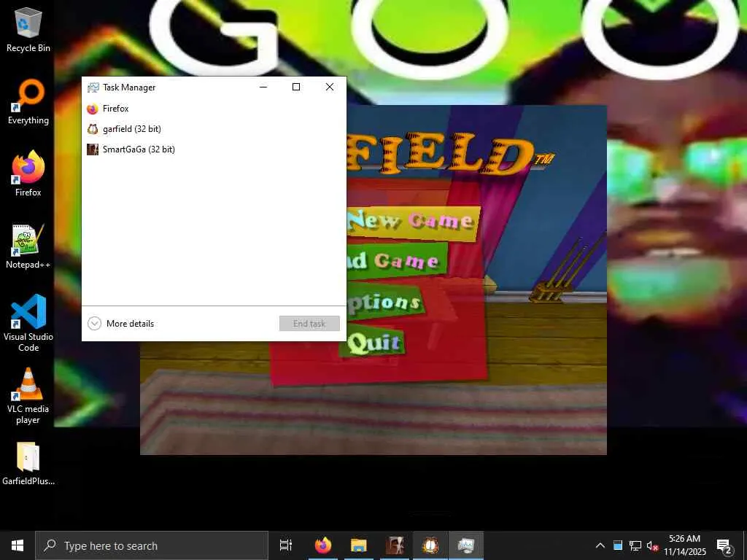Start a New Game in Garfield menu

tap(413, 222)
